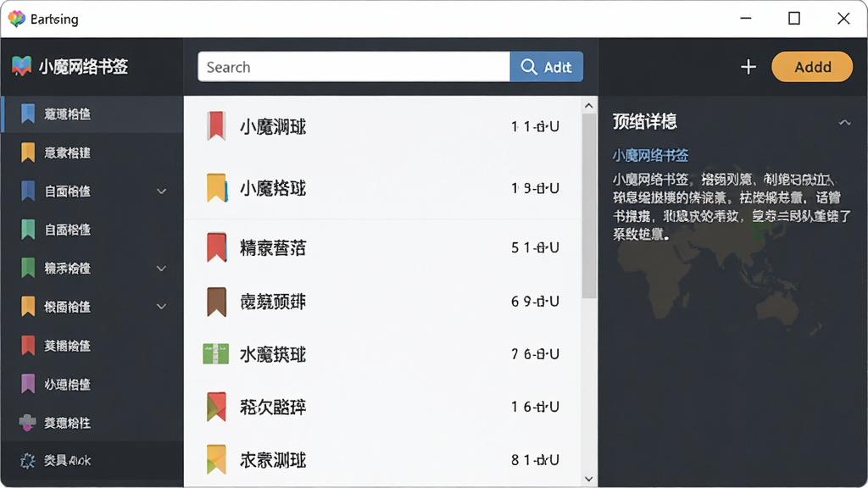The height and width of the screenshot is (488, 868).
Task: Expand the dark green bookmark category chevron
Action: click(x=161, y=269)
